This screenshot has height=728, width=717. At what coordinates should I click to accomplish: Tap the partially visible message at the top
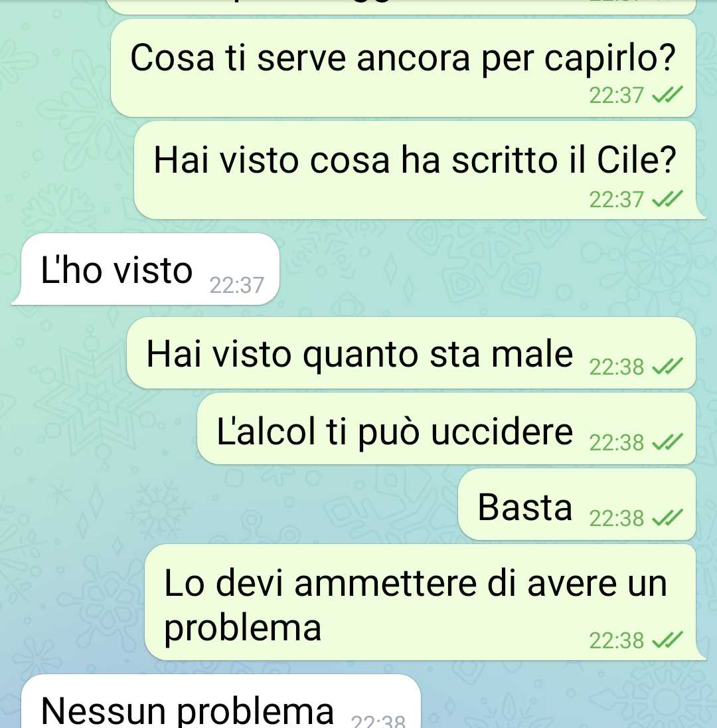(401, 6)
